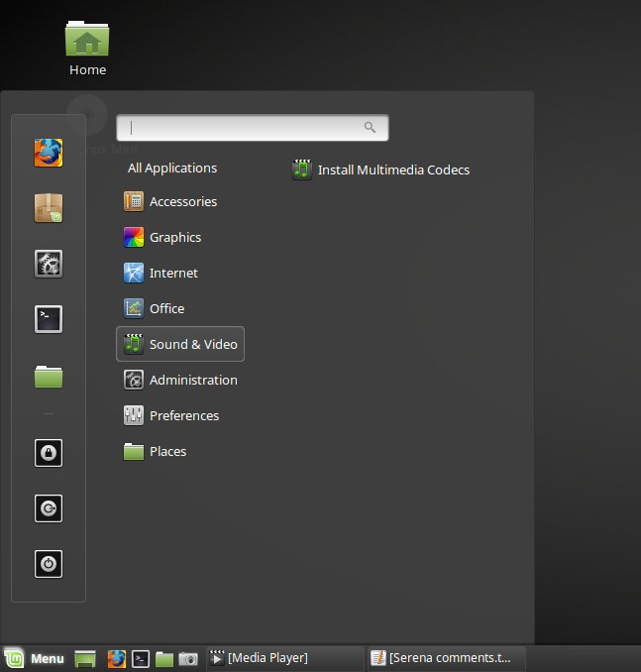This screenshot has height=672, width=641.
Task: Click in the menu search field
Action: [253, 127]
